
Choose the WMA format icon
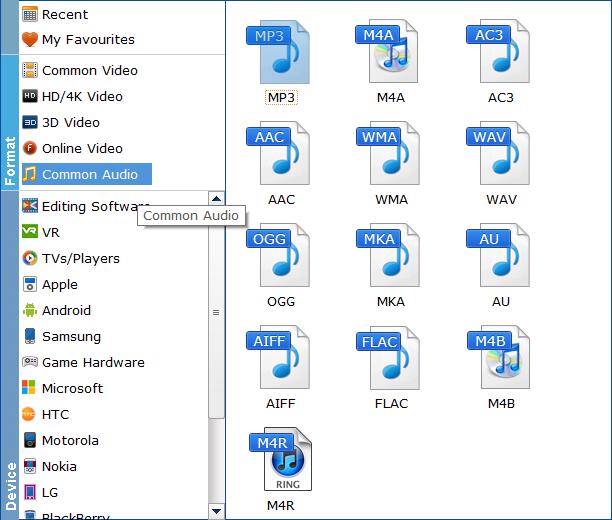(x=388, y=153)
